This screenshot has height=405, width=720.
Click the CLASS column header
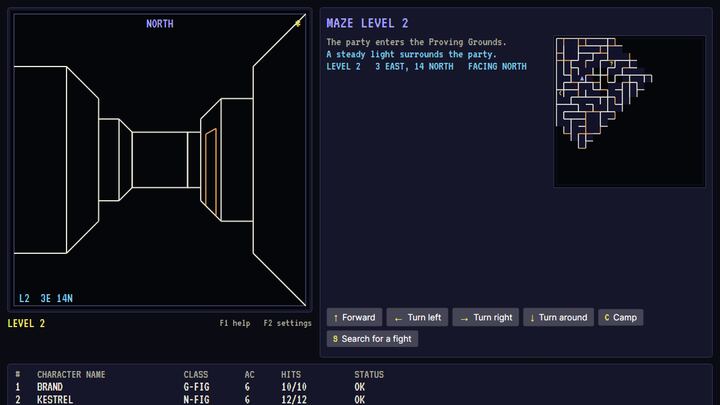click(x=196, y=375)
